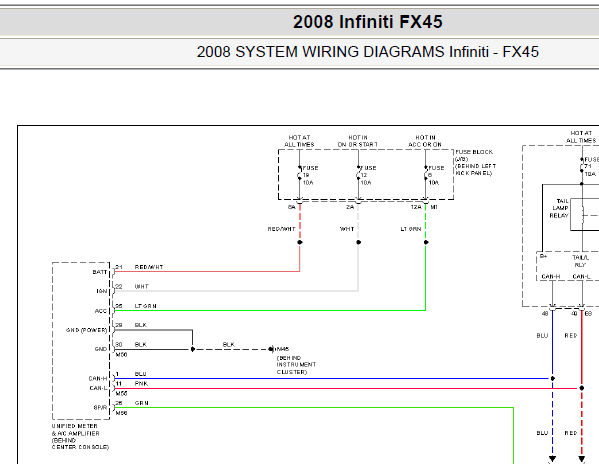The height and width of the screenshot is (464, 599).
Task: Select the 'HOT IN ACC OR ON' label
Action: pos(425,141)
